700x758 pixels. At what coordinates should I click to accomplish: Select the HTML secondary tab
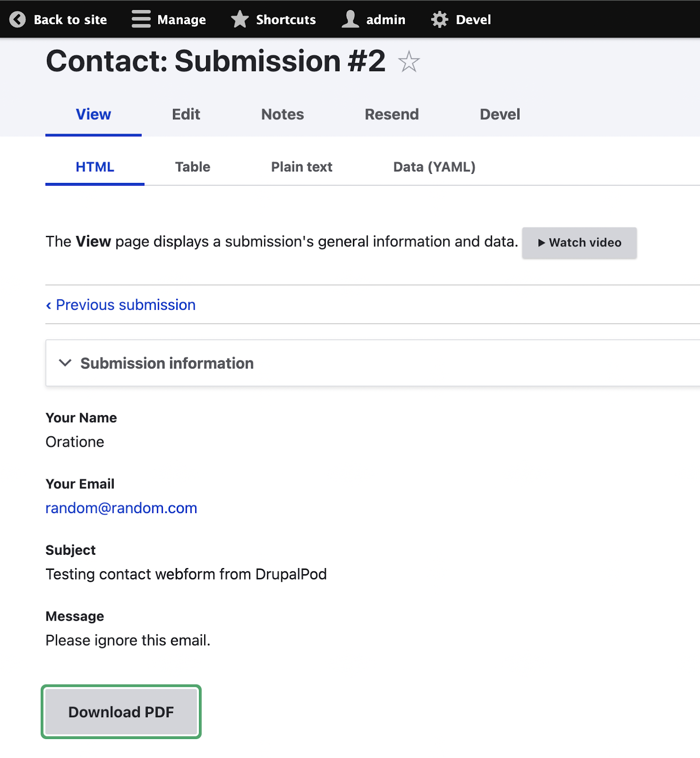click(95, 167)
